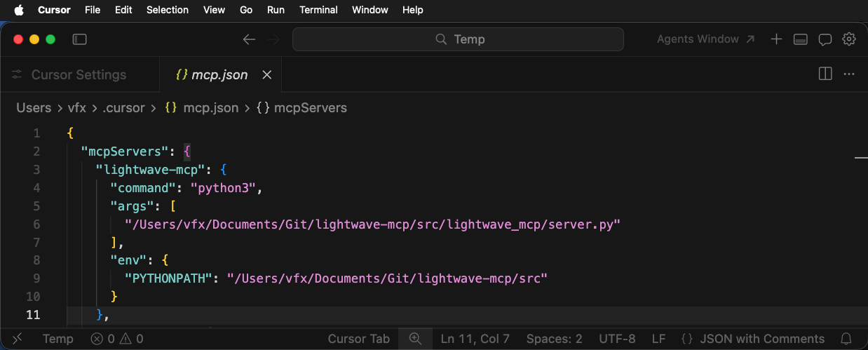
Task: Click Temp in the status bar
Action: click(x=57, y=339)
